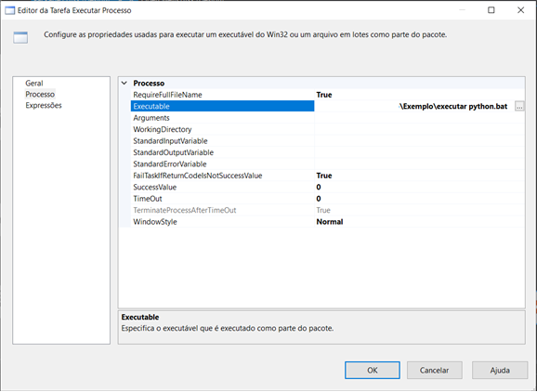Click the ellipsis browse button for Executable

click(x=519, y=107)
